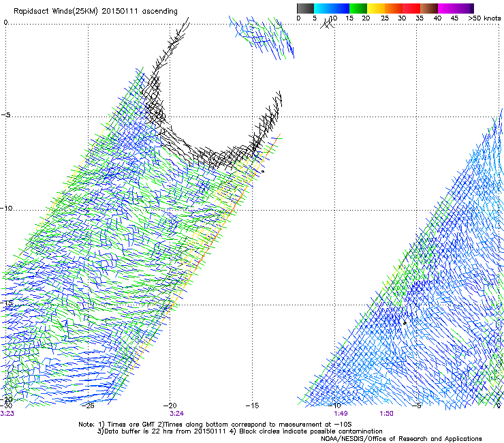
Task: Click the chart title "Rapidsact Winds(25KM) 20150111 ascending"
Action: click(95, 12)
